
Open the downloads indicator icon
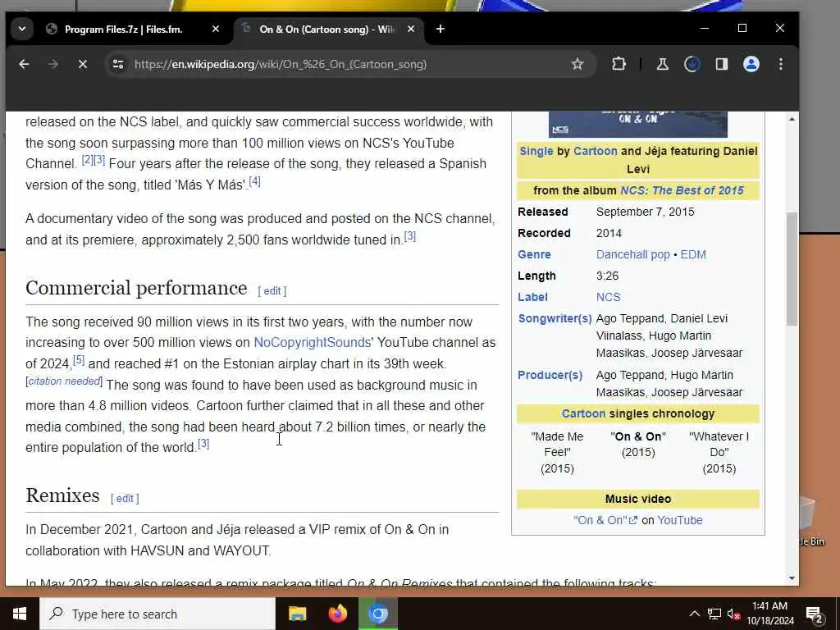[692, 64]
